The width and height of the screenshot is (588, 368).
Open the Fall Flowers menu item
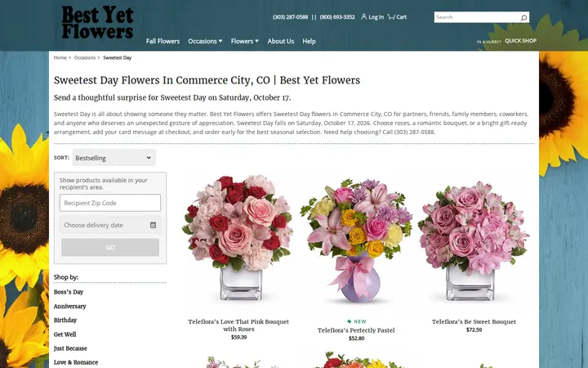(x=163, y=41)
